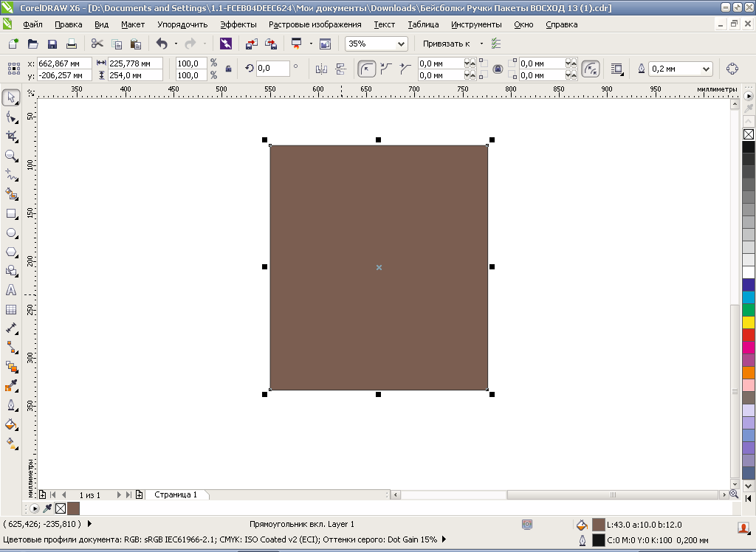The width and height of the screenshot is (756, 552).
Task: Click the object width 225,778 мм field
Action: (x=135, y=63)
